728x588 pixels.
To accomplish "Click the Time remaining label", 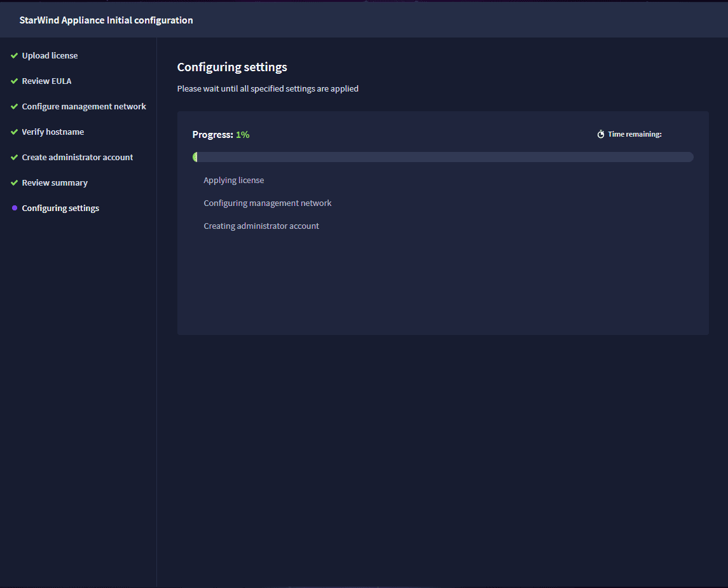I will (x=635, y=134).
